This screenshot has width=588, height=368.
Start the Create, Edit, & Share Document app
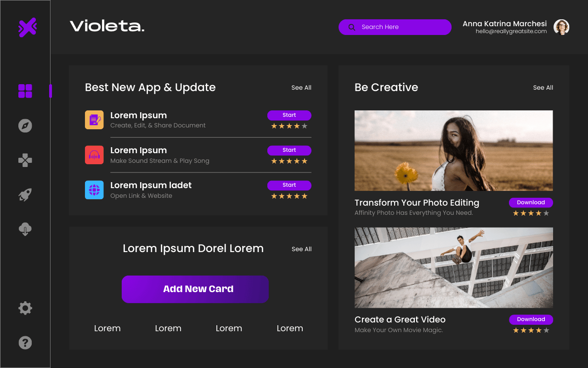289,115
